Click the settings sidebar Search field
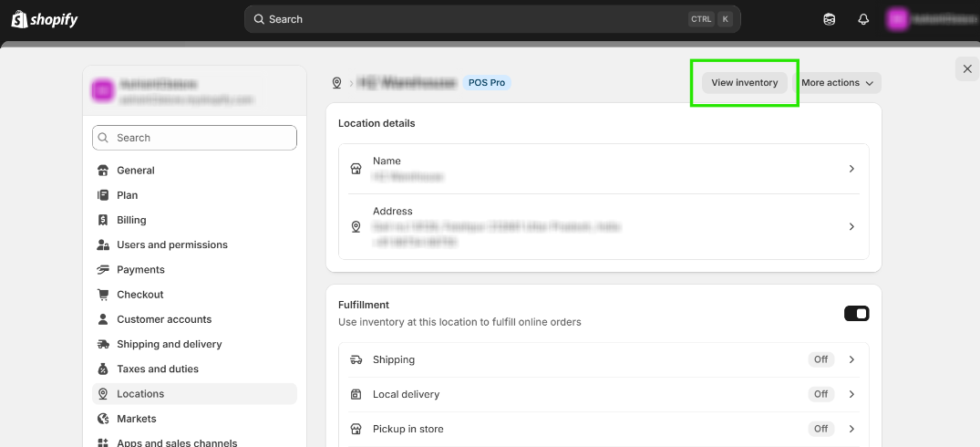 click(x=194, y=138)
